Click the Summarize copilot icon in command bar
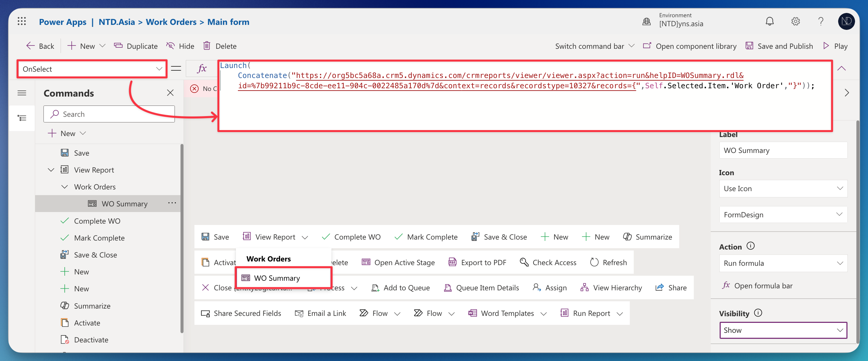 (627, 237)
